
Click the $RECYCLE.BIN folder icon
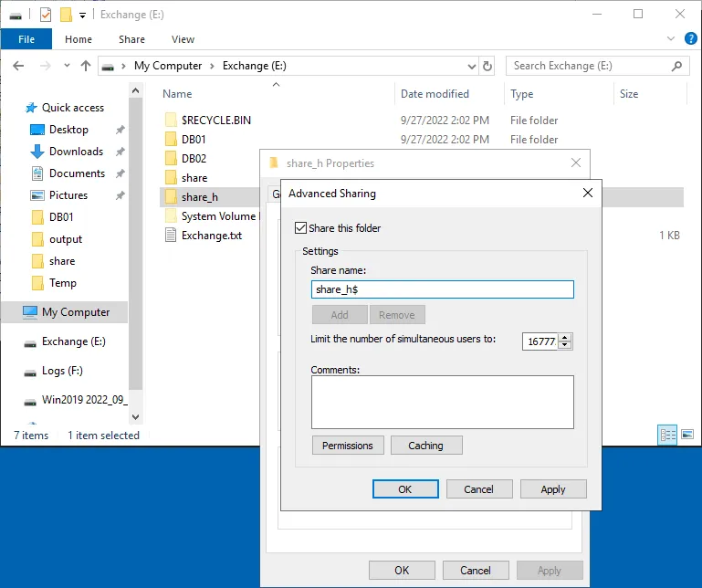(x=171, y=120)
